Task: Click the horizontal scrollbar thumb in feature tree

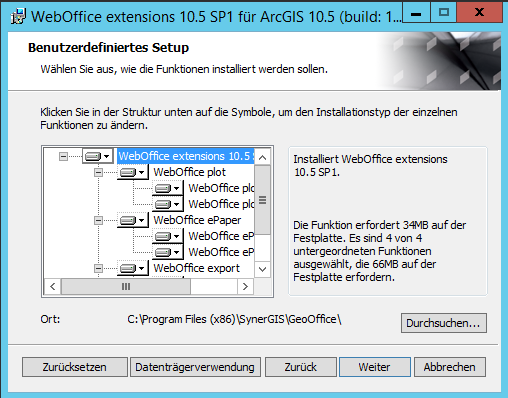Action: point(126,286)
